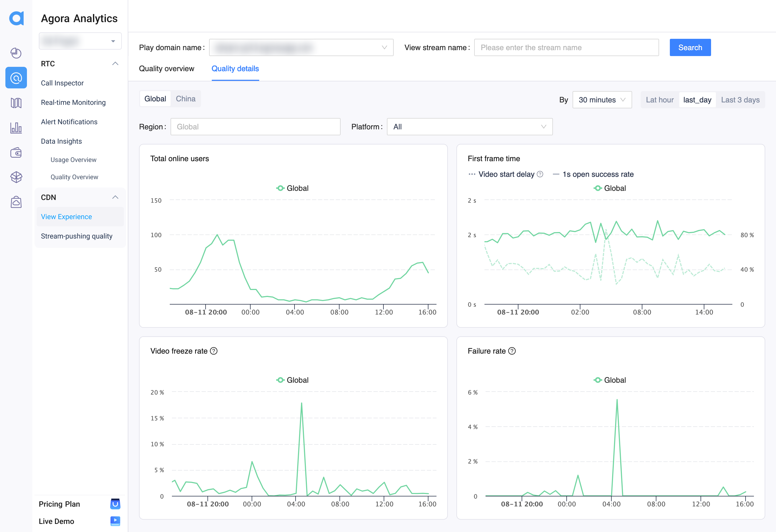The height and width of the screenshot is (532, 776).
Task: Toggle Global legend in Failure rate chart
Action: click(609, 380)
